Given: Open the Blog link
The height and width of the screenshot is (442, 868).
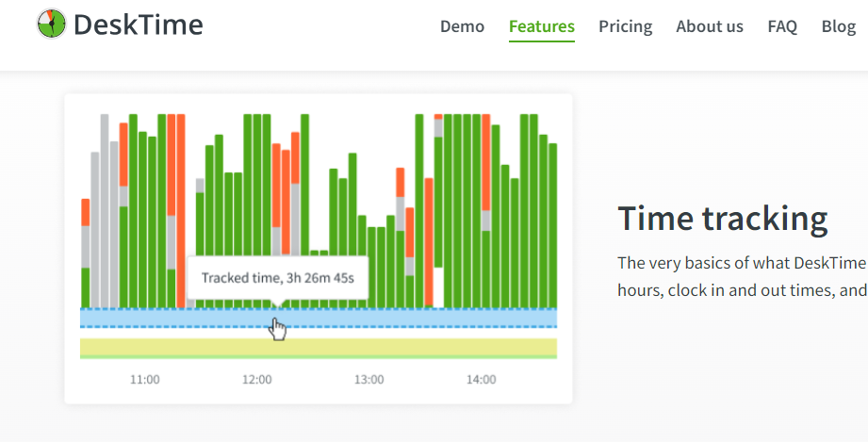Looking at the screenshot, I should coord(839,26).
